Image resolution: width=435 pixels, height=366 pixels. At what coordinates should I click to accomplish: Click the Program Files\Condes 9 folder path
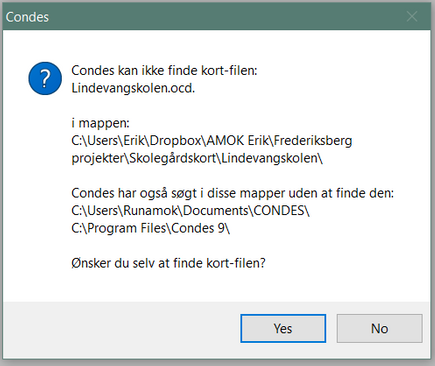[x=151, y=228]
